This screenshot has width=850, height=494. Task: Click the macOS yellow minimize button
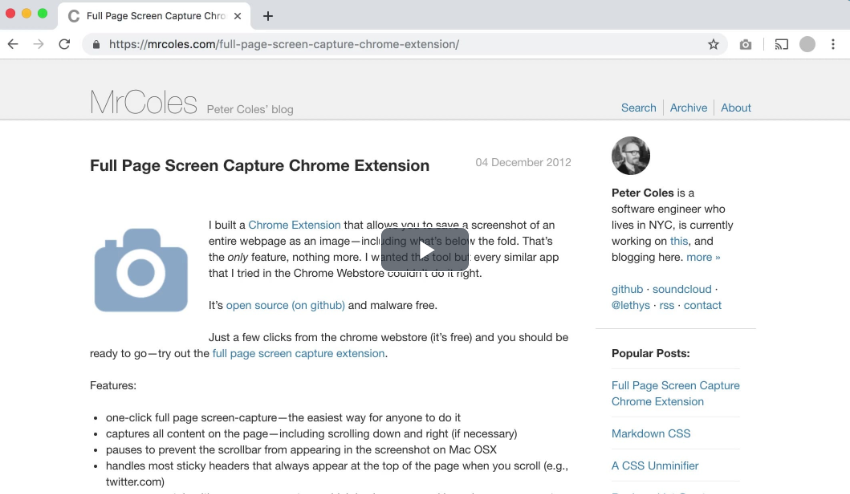pyautogui.click(x=27, y=14)
